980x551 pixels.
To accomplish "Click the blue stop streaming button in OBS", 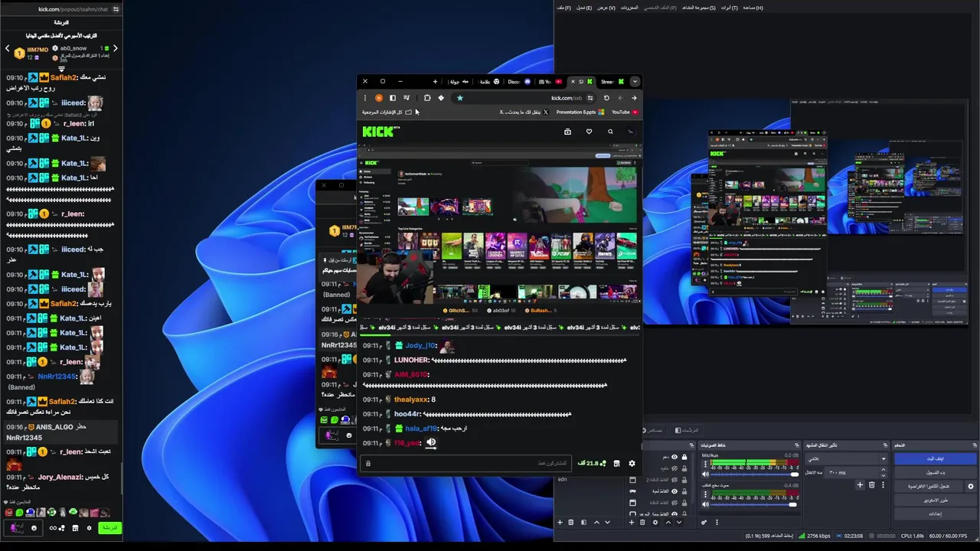I will coord(936,459).
